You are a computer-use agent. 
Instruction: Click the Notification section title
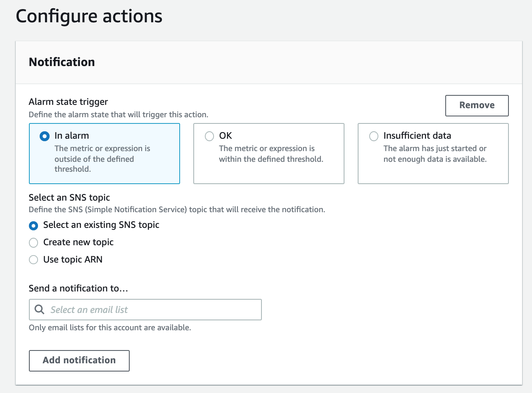[62, 62]
